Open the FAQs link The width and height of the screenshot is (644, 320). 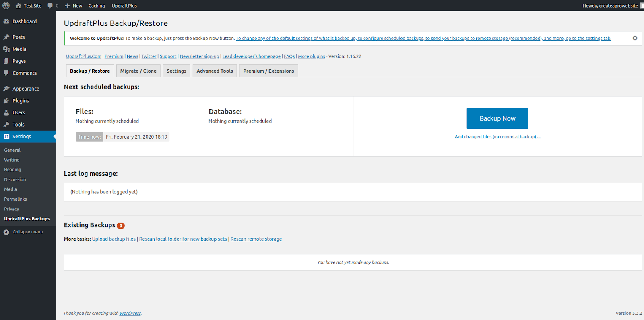[x=289, y=56]
